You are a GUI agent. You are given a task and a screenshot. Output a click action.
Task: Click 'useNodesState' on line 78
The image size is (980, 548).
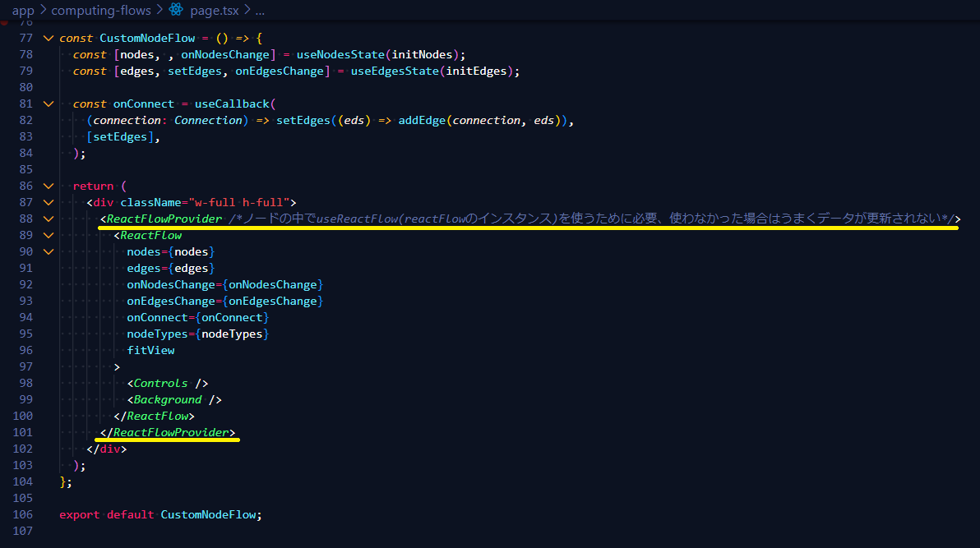(x=340, y=54)
